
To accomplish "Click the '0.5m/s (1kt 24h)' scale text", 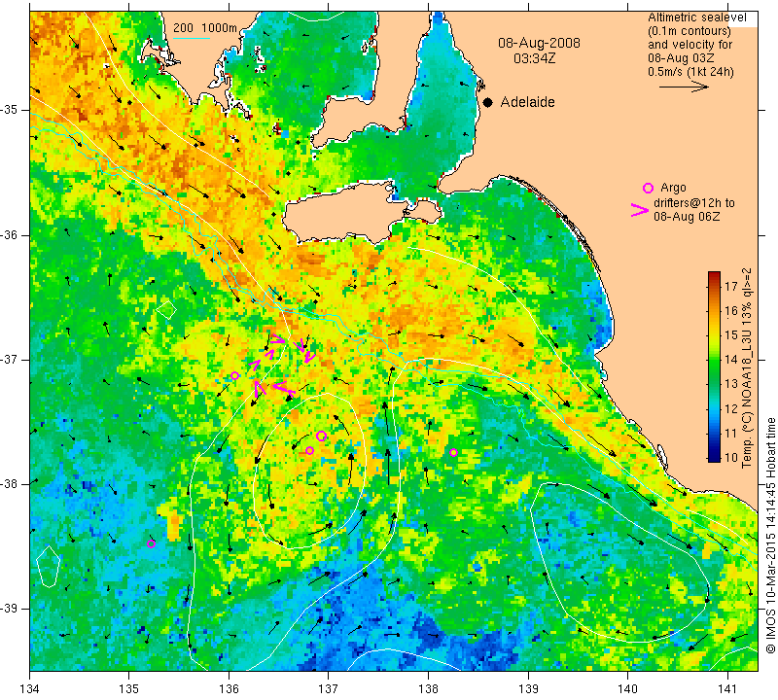I will 690,72.
